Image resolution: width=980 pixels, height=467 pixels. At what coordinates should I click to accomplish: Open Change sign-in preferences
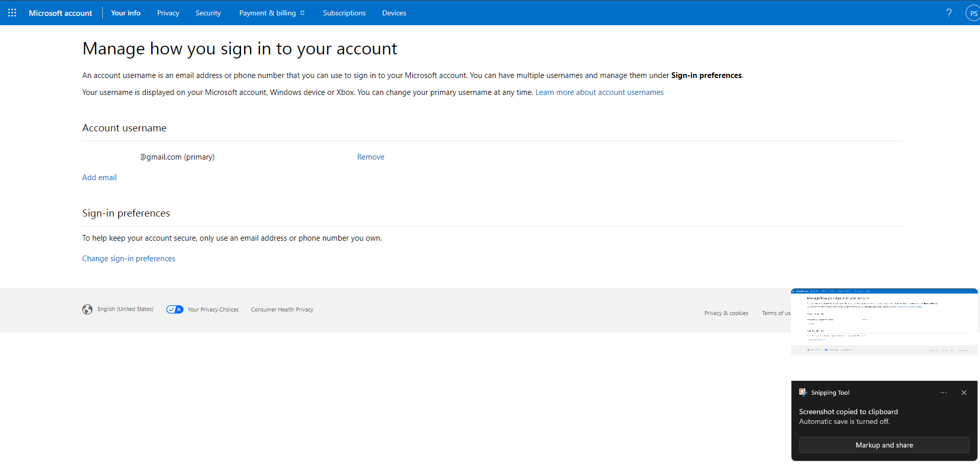tap(129, 259)
